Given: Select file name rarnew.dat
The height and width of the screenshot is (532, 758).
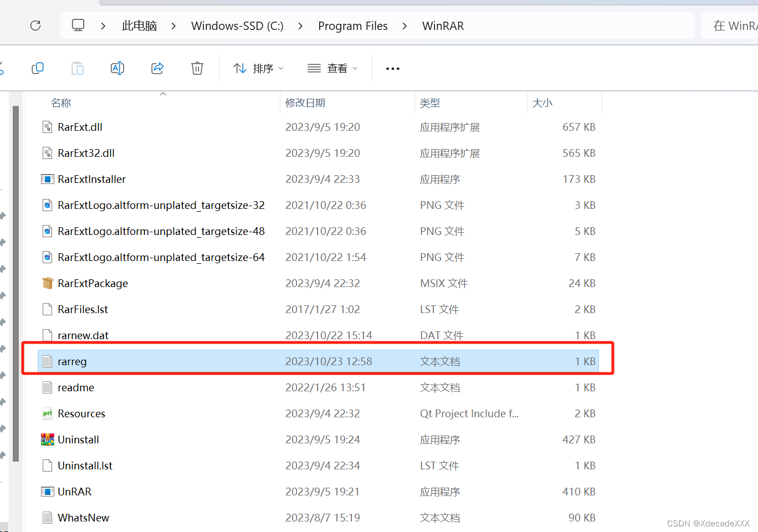Looking at the screenshot, I should 83,335.
